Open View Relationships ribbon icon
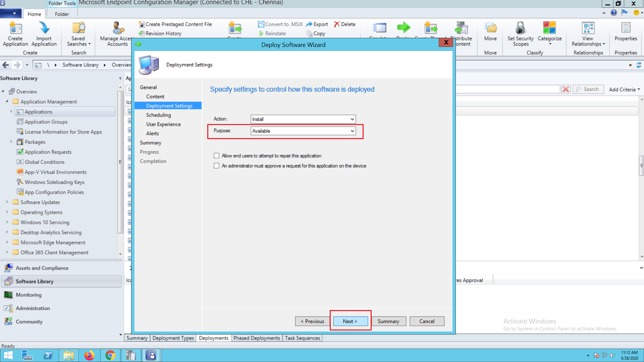Image resolution: width=644 pixels, height=362 pixels. [x=588, y=34]
